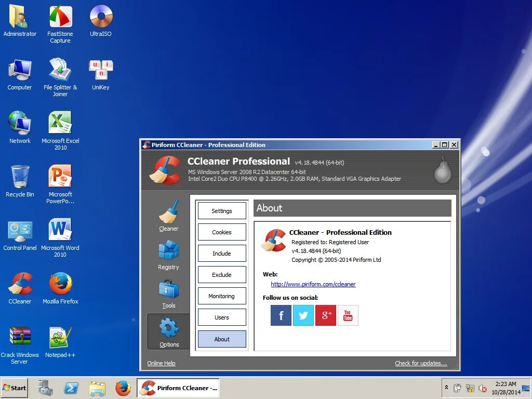Open the Google+ social icon
This screenshot has height=399, width=532.
[326, 315]
